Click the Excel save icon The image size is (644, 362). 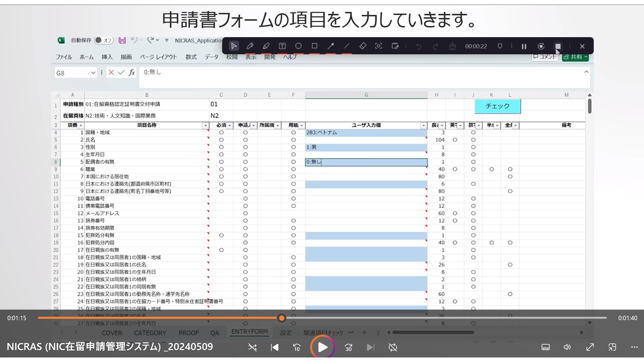click(x=122, y=40)
